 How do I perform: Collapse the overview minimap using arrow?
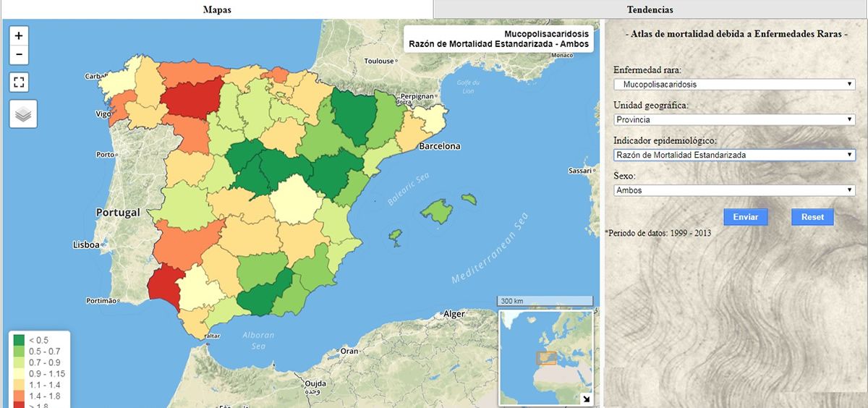pyautogui.click(x=586, y=399)
